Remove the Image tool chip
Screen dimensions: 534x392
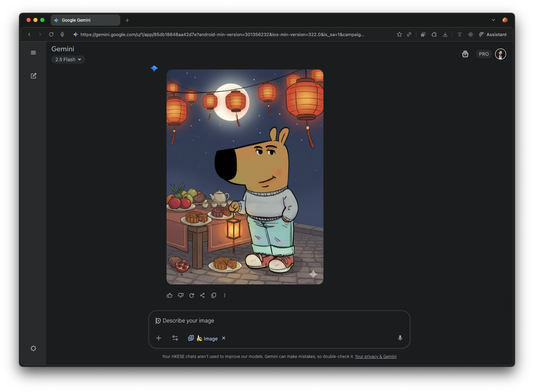224,338
